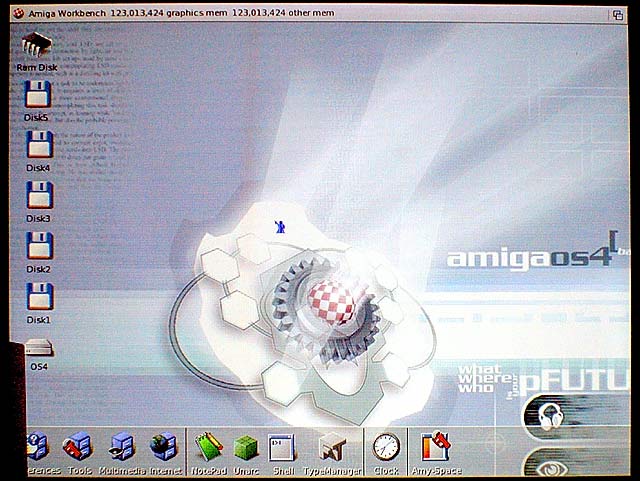
Task: Open the Clock from the dock
Action: coord(386,446)
